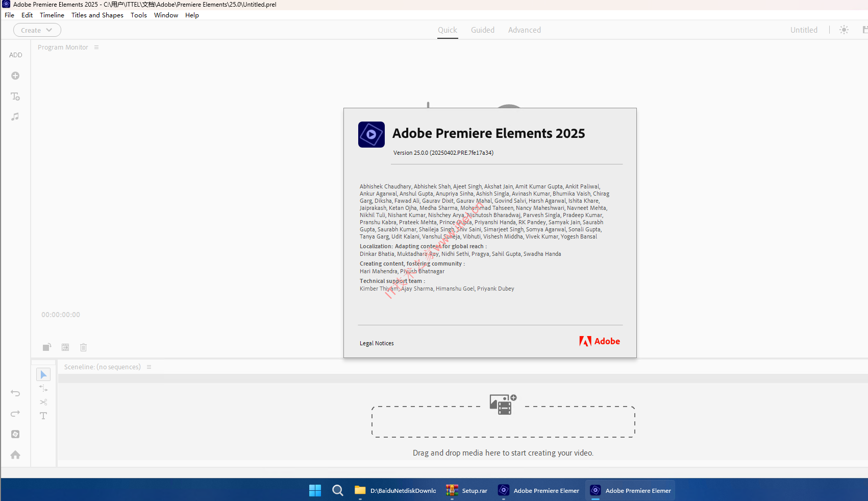This screenshot has height=501, width=868.
Task: Open the Program Monitor panel menu
Action: pyautogui.click(x=96, y=47)
